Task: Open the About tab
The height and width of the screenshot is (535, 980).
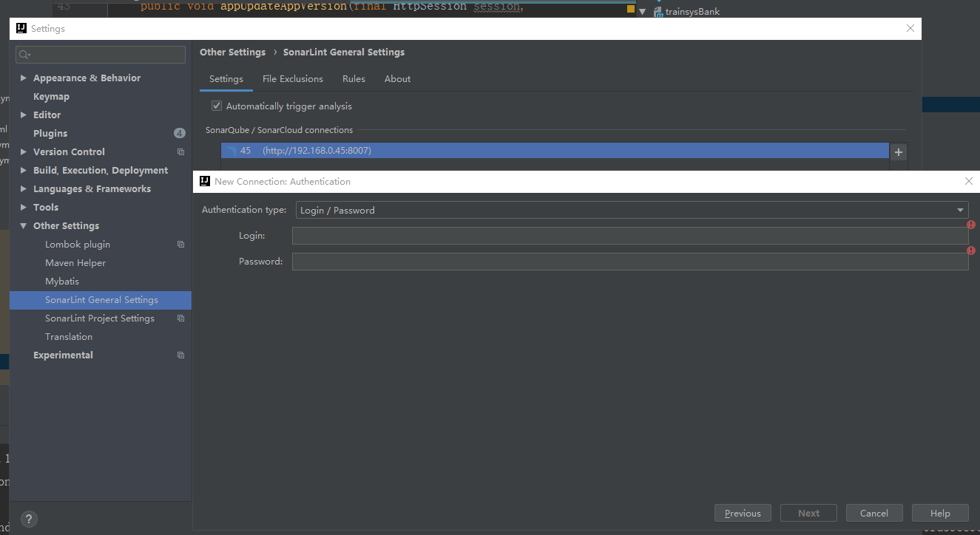Action: point(397,79)
